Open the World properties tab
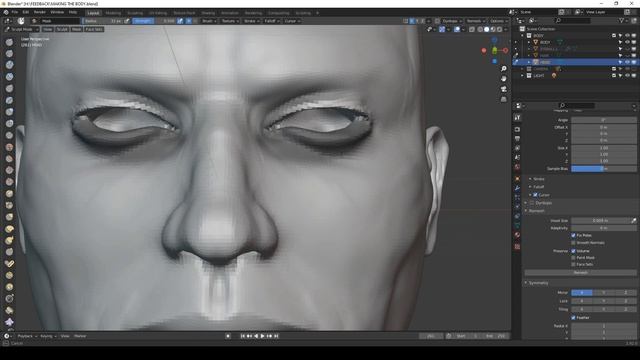640x360 pixels. coord(517,167)
